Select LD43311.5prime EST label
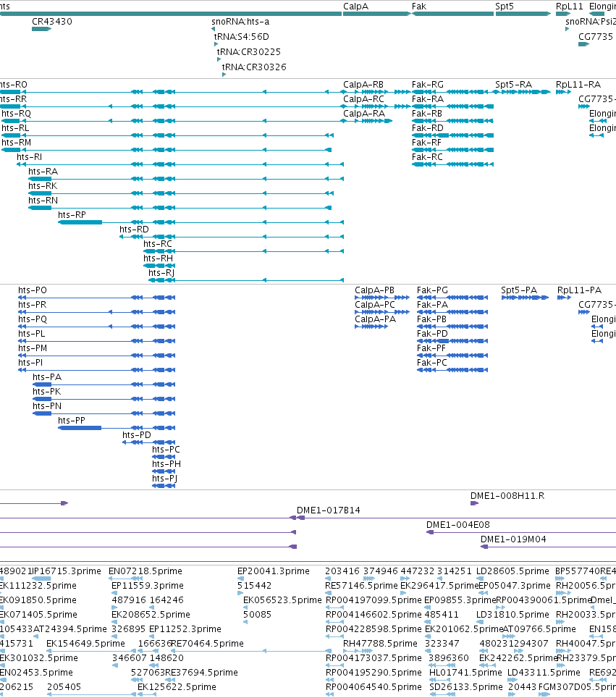The image size is (616, 698). 544,673
